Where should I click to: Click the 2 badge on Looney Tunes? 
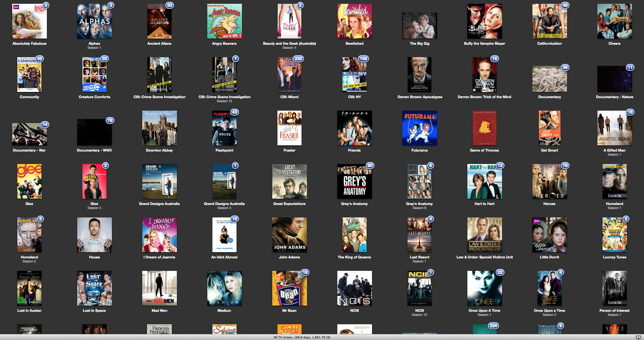tap(626, 219)
